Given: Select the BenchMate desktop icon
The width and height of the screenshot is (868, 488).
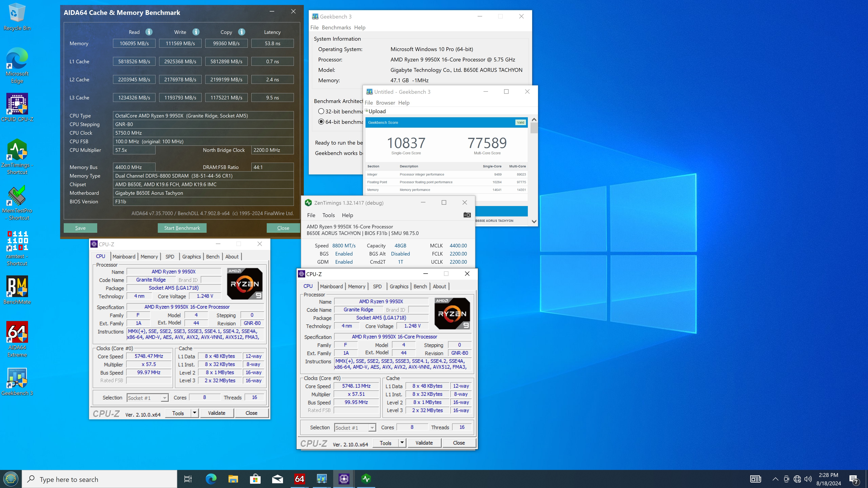Looking at the screenshot, I should coord(17,290).
